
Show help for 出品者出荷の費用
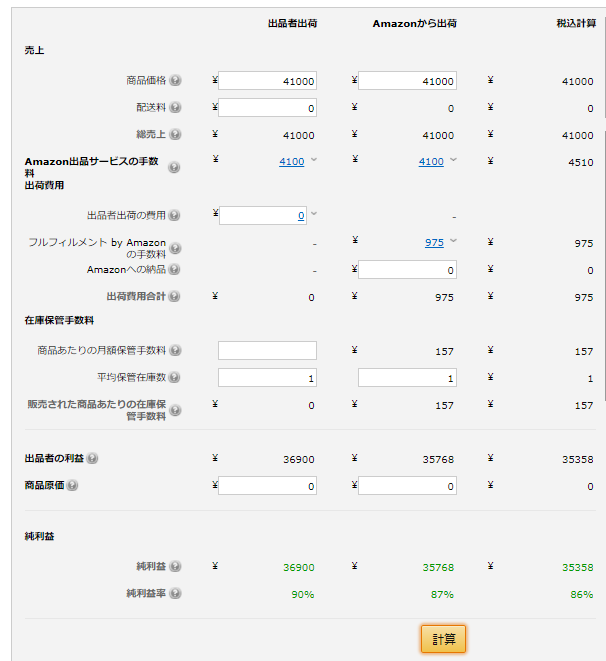[176, 215]
